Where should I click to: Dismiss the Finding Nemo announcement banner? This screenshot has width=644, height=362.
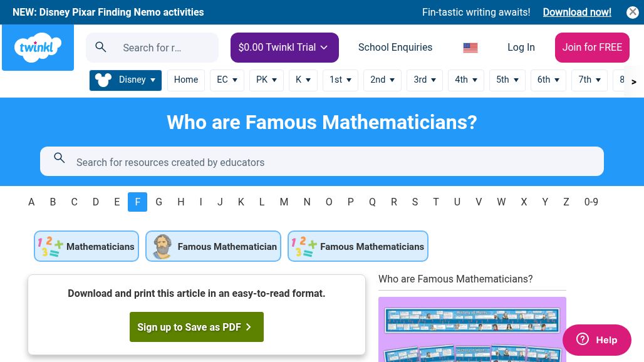click(633, 13)
